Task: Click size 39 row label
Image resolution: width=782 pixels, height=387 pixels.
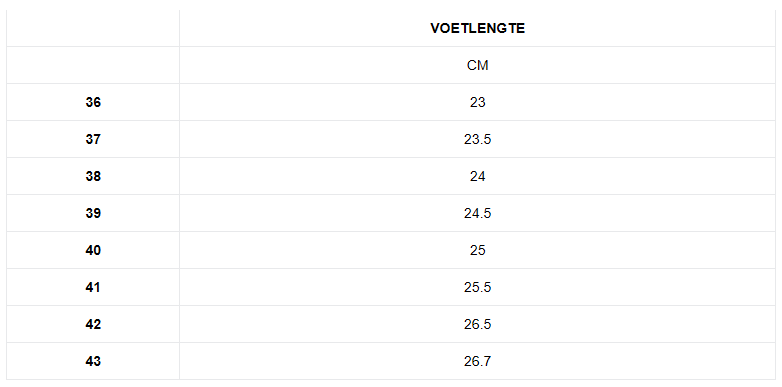Action: 93,213
